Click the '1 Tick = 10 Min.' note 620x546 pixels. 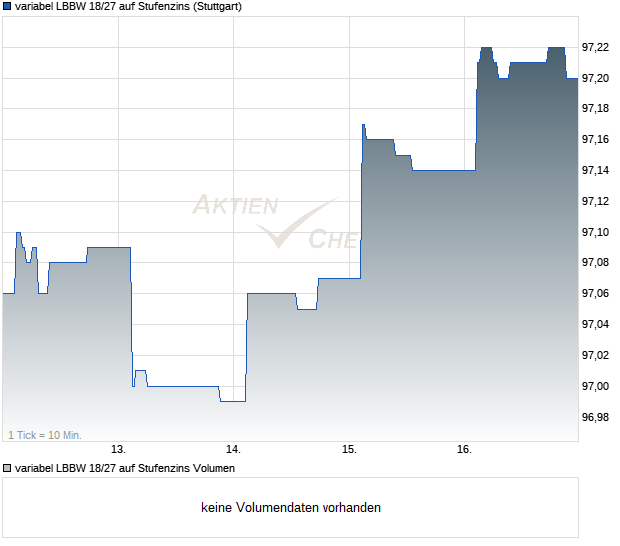click(x=45, y=435)
